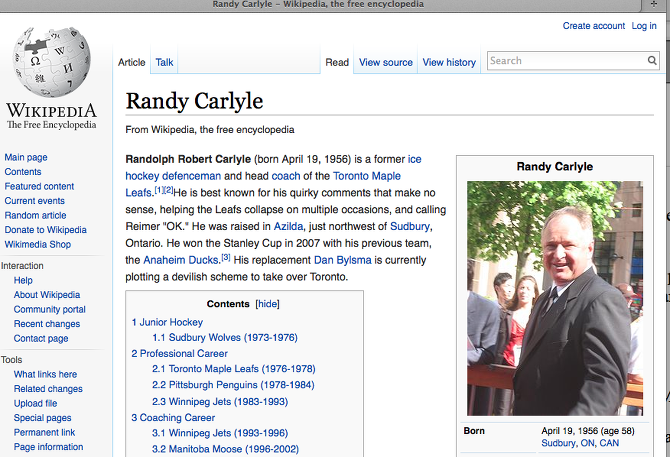Open Featured content link
670x457 pixels.
tap(39, 186)
